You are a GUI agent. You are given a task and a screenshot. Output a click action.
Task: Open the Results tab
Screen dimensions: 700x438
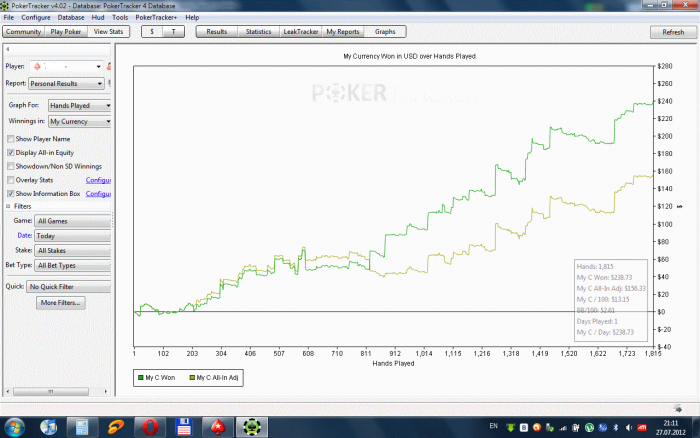pos(217,32)
